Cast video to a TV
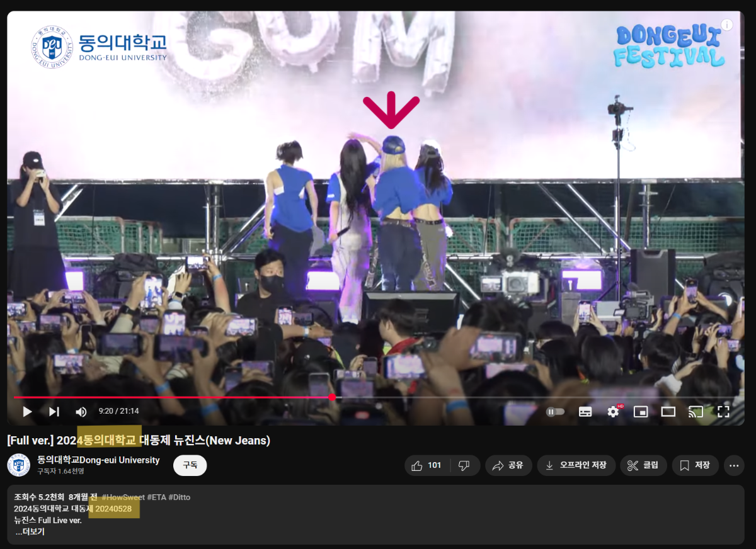 pos(696,412)
